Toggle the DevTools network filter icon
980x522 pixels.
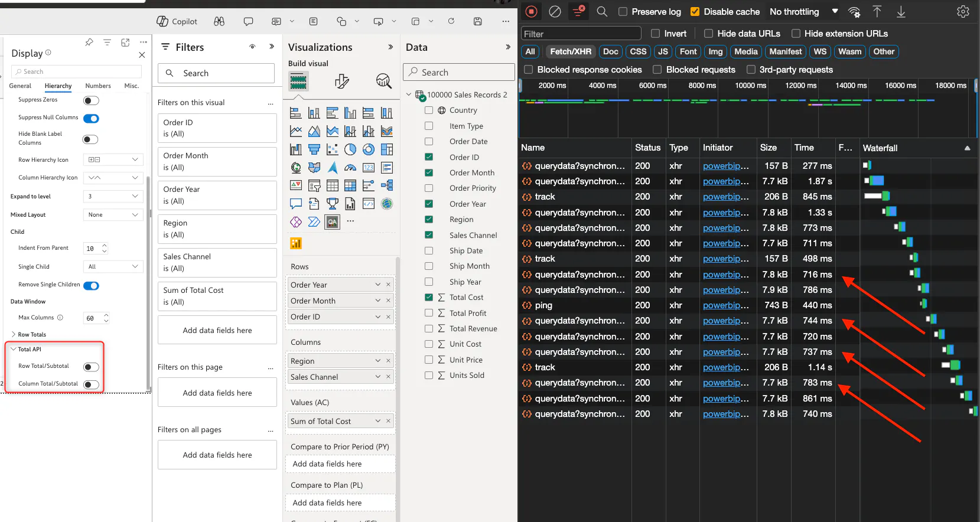[x=579, y=11]
